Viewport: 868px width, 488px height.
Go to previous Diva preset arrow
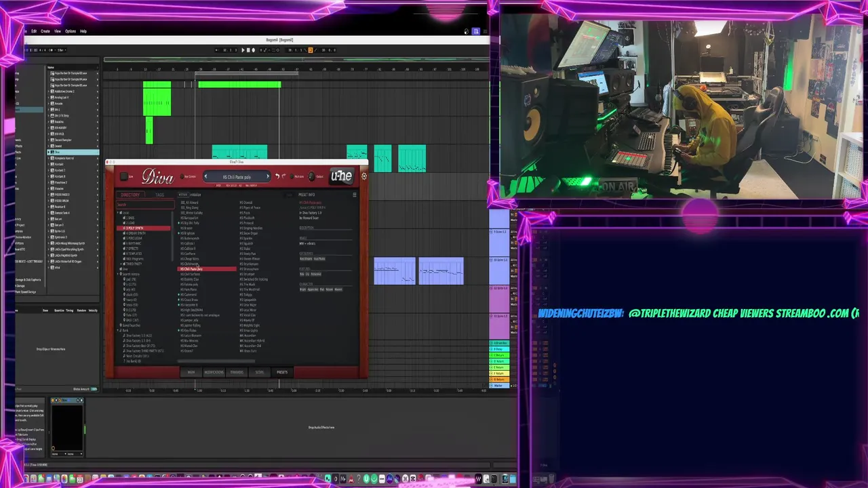point(205,176)
